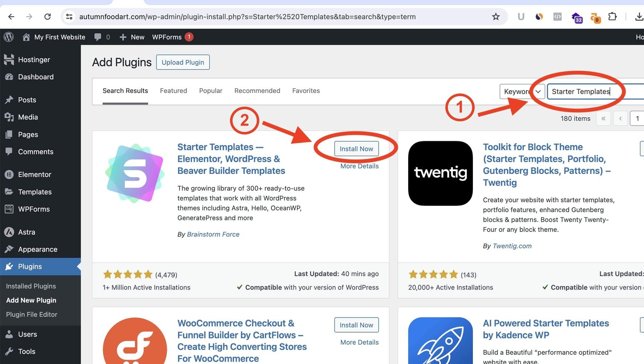644x364 pixels.
Task: Click the previous page pagination arrow
Action: point(620,118)
